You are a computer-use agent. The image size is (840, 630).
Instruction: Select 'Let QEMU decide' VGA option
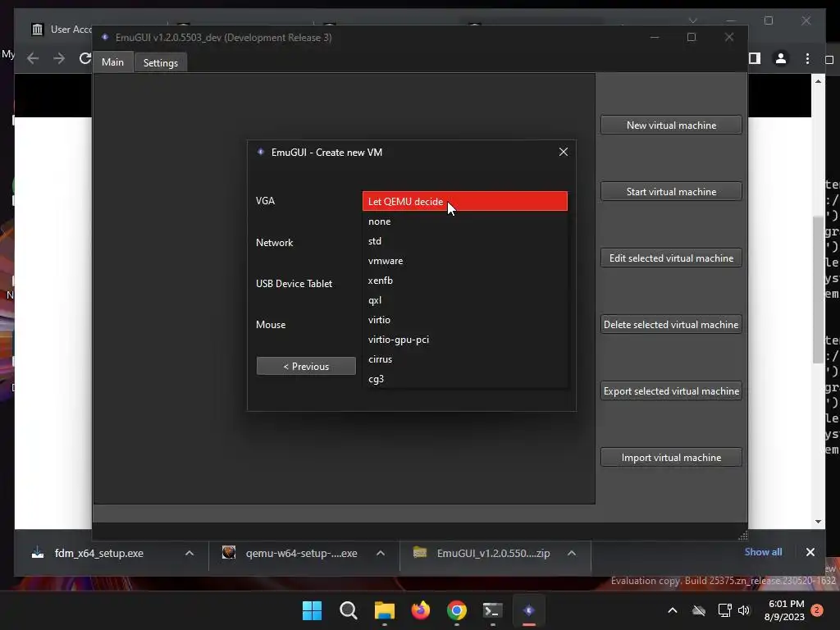pos(464,202)
